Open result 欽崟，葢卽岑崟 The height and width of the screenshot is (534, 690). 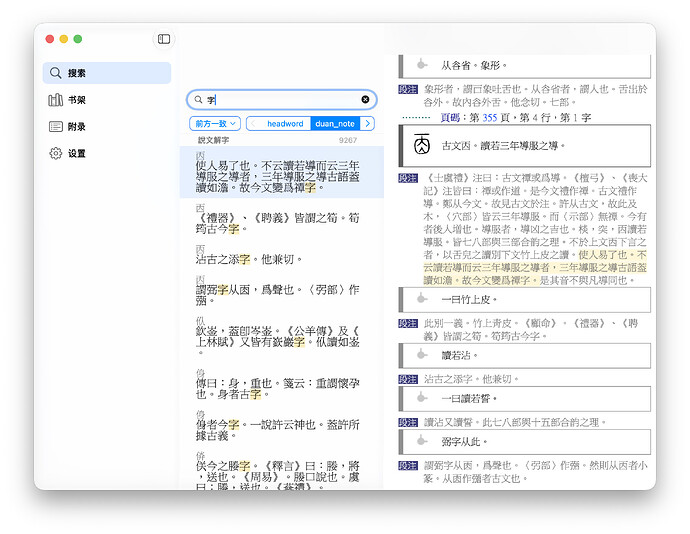pyautogui.click(x=282, y=337)
